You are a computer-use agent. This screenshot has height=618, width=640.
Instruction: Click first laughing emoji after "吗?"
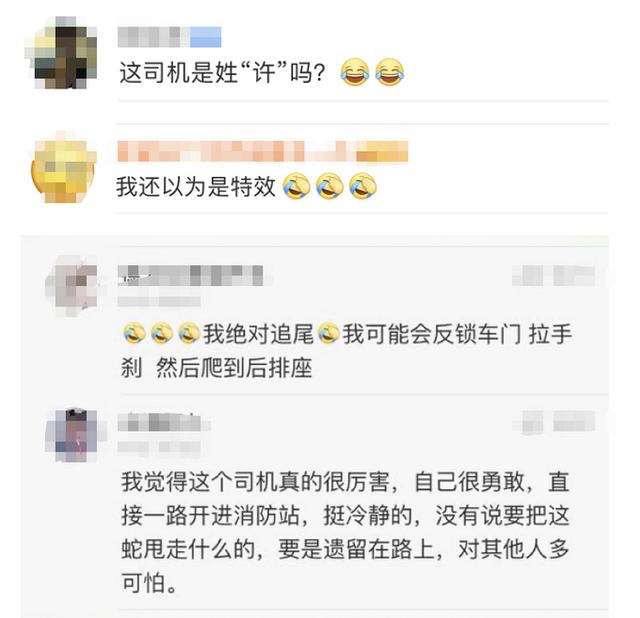(x=355, y=72)
